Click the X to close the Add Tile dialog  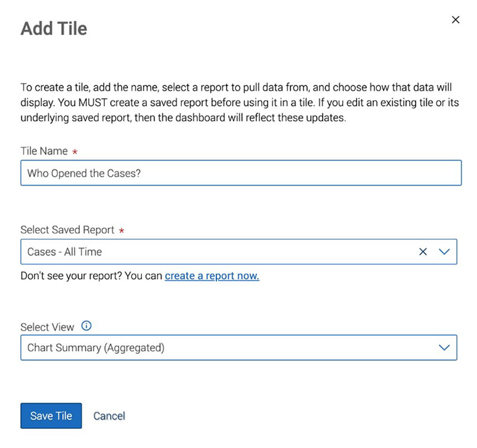456,20
